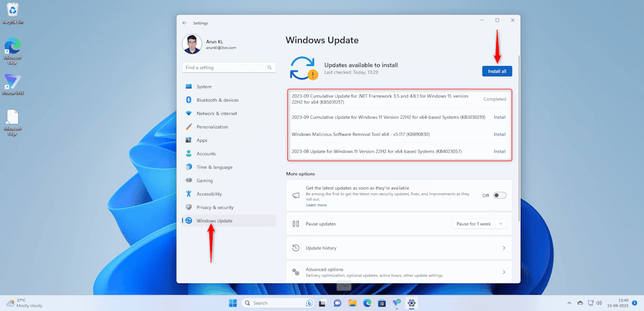Open the Windows Start menu

pos(233,303)
